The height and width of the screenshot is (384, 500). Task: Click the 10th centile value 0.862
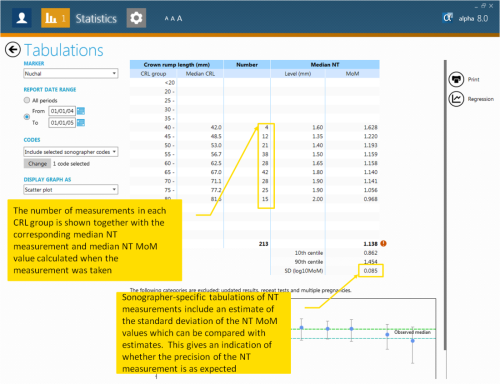click(x=370, y=253)
